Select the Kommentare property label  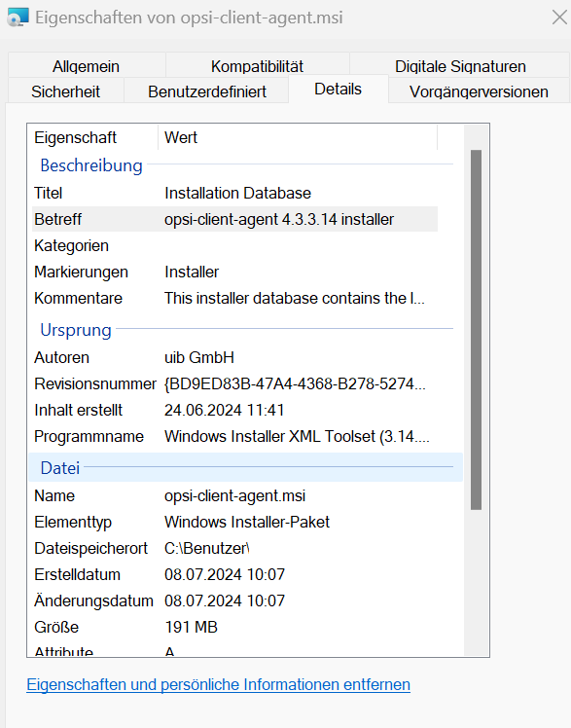(79, 298)
